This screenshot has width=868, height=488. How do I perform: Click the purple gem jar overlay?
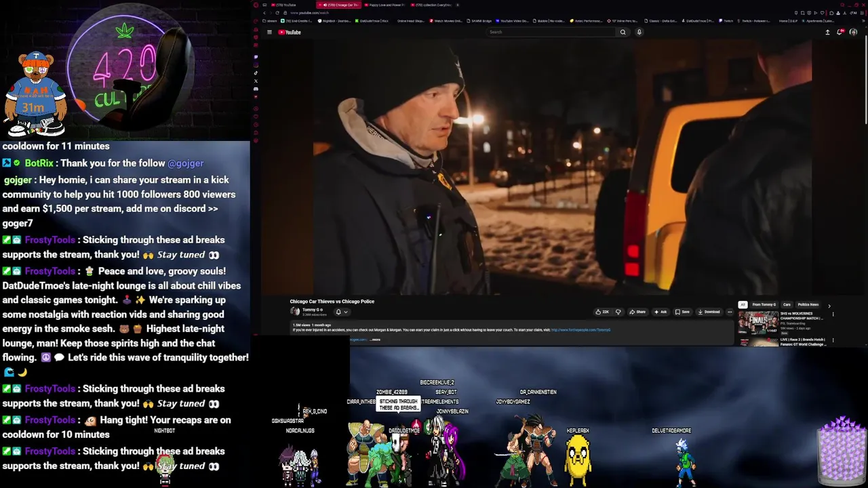(x=841, y=451)
